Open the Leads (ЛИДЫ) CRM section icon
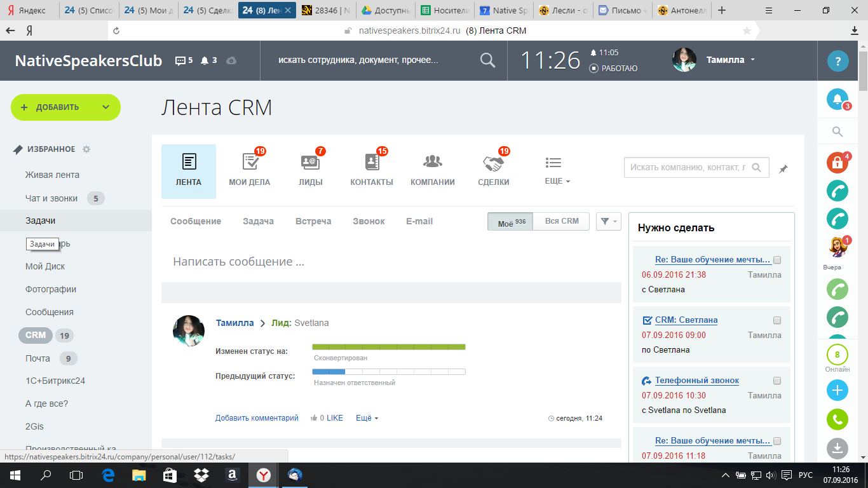This screenshot has height=488, width=868. [x=310, y=163]
